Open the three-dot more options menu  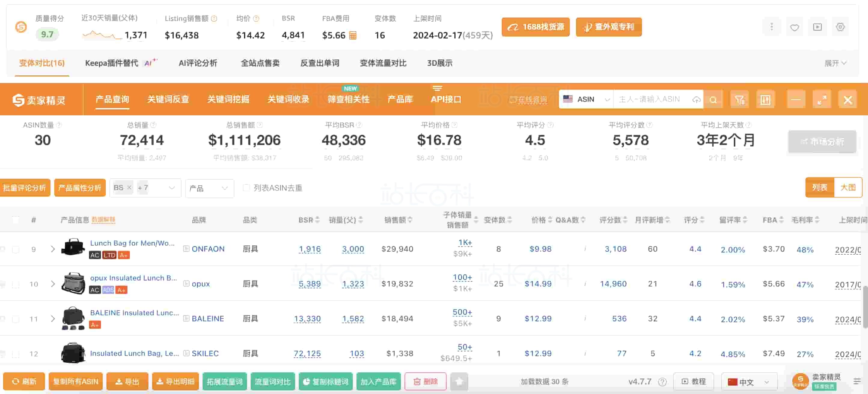[x=771, y=27]
